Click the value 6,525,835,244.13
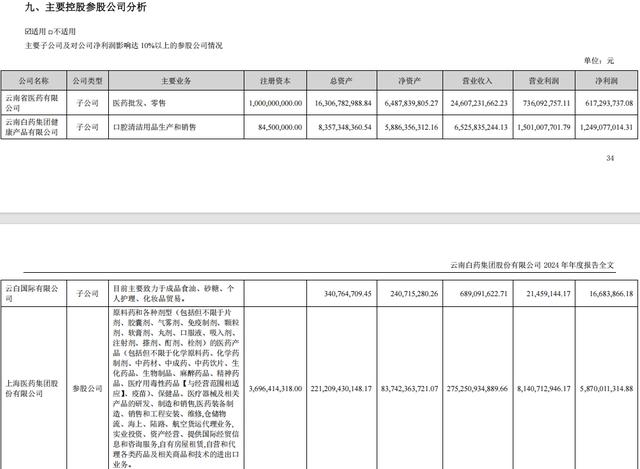Screen dimensions: 640x469 (481, 127)
